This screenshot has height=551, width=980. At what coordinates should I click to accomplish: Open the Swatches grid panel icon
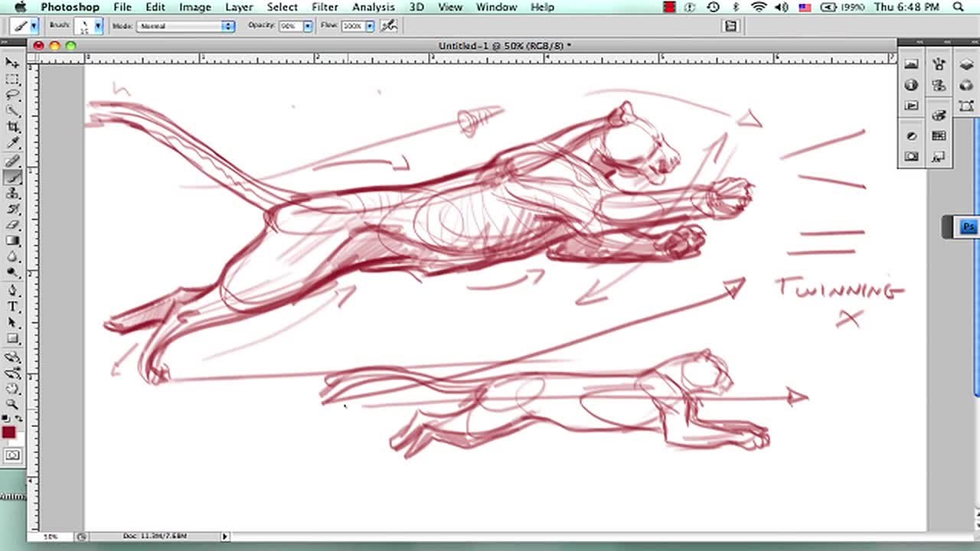click(939, 135)
